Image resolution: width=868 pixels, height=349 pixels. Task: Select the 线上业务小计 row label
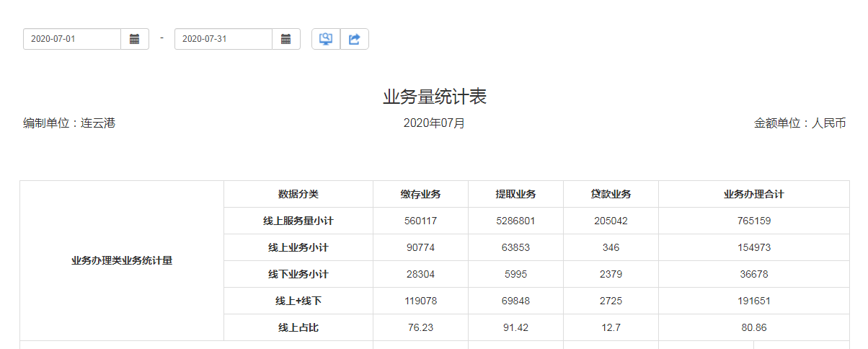click(x=298, y=247)
